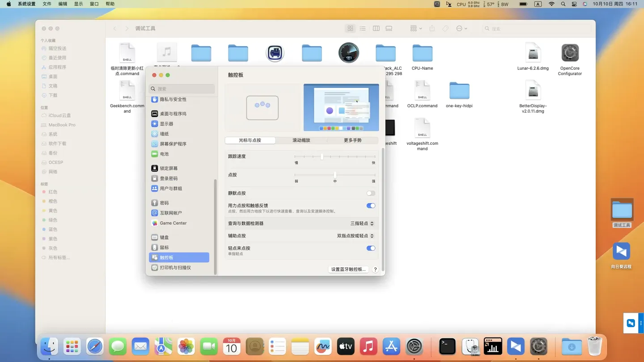Open 锁定屏幕 settings pane

(169, 168)
